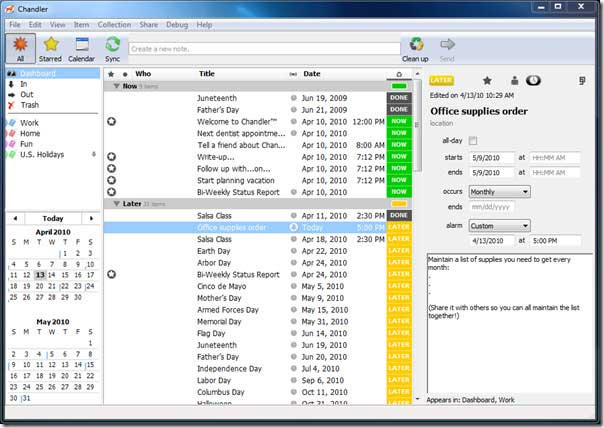Check the all-day checkbox

[x=473, y=141]
